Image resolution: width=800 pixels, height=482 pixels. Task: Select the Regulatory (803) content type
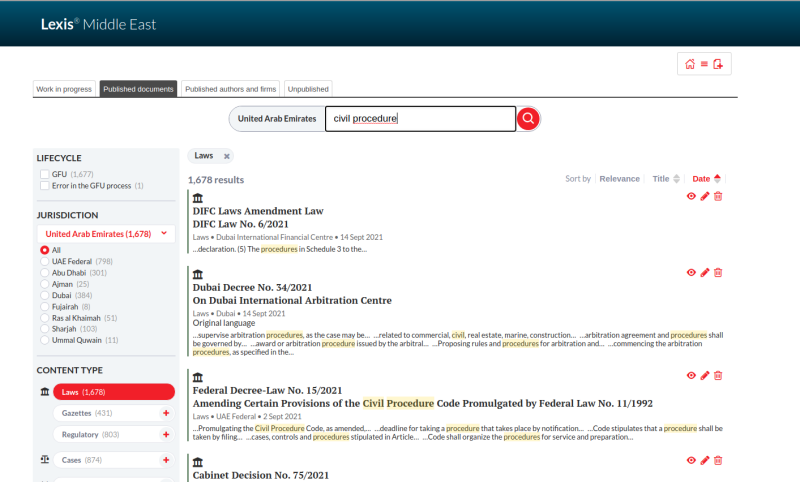(x=114, y=435)
